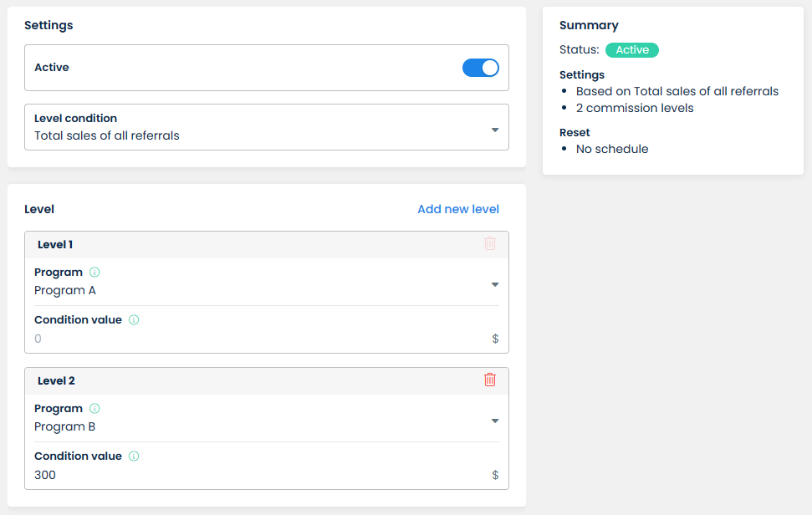Click the dollar sign in Level 1 Condition value

click(495, 339)
